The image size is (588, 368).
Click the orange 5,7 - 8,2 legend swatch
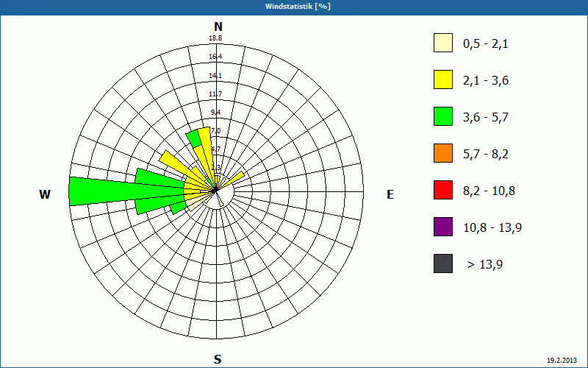pos(443,153)
